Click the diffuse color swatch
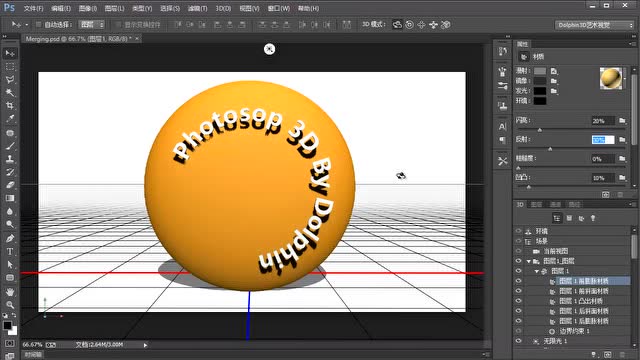Viewport: 640px width, 360px height. (x=540, y=71)
